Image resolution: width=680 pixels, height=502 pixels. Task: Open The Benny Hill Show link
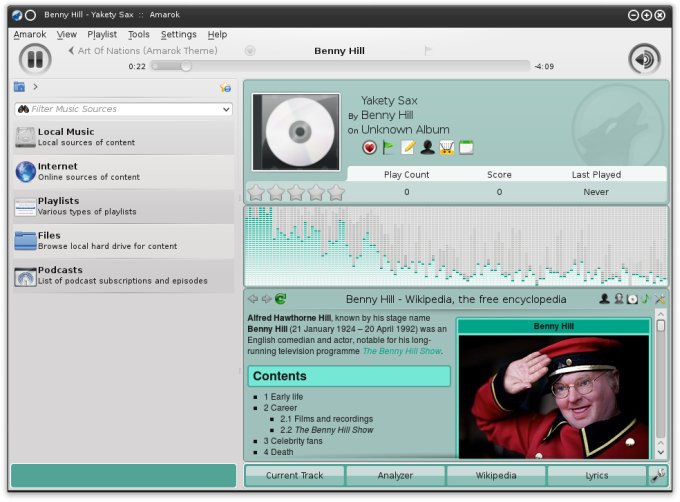click(402, 351)
